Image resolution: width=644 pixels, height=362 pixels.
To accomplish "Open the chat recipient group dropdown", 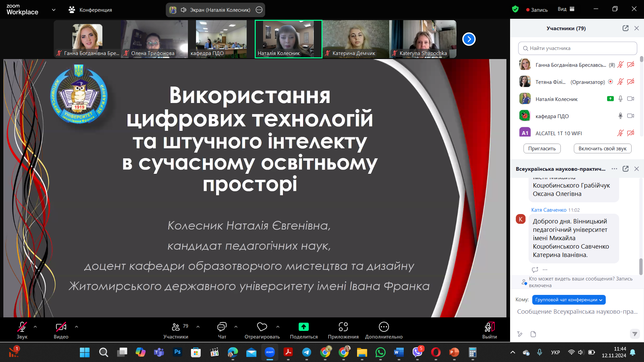I will point(568,300).
